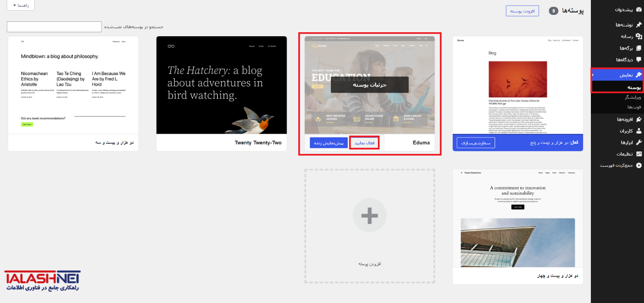Click the دو هزار و بیست و چهار theme name
The width and height of the screenshot is (644, 303).
point(557,276)
